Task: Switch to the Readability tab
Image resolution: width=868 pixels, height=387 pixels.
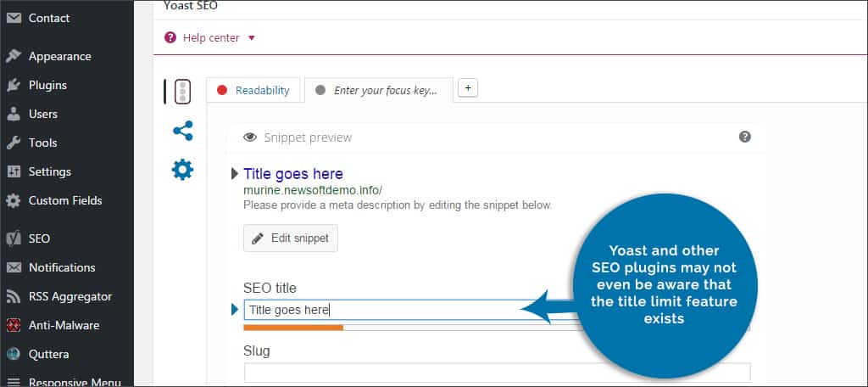Action: point(254,91)
